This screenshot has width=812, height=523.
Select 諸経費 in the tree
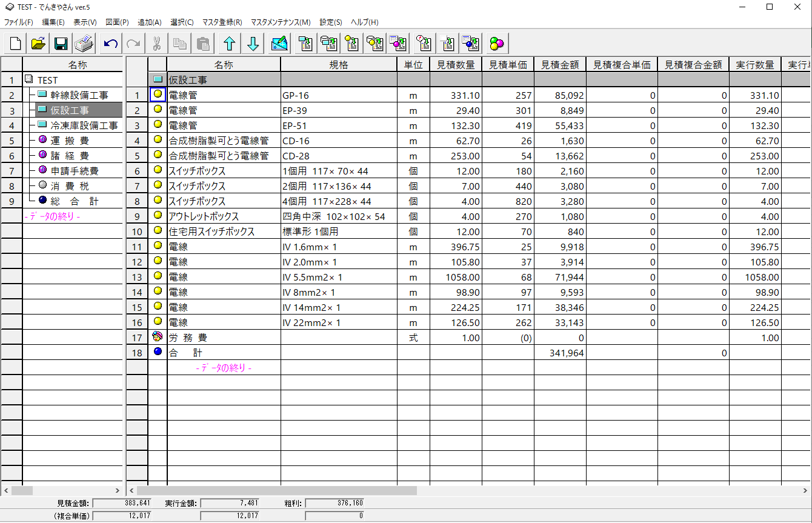[70, 156]
